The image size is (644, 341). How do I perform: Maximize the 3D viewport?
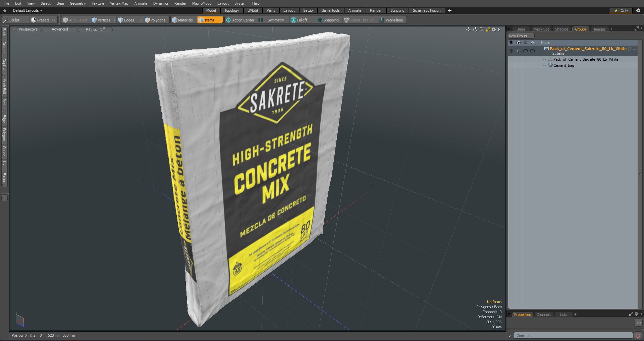488,30
